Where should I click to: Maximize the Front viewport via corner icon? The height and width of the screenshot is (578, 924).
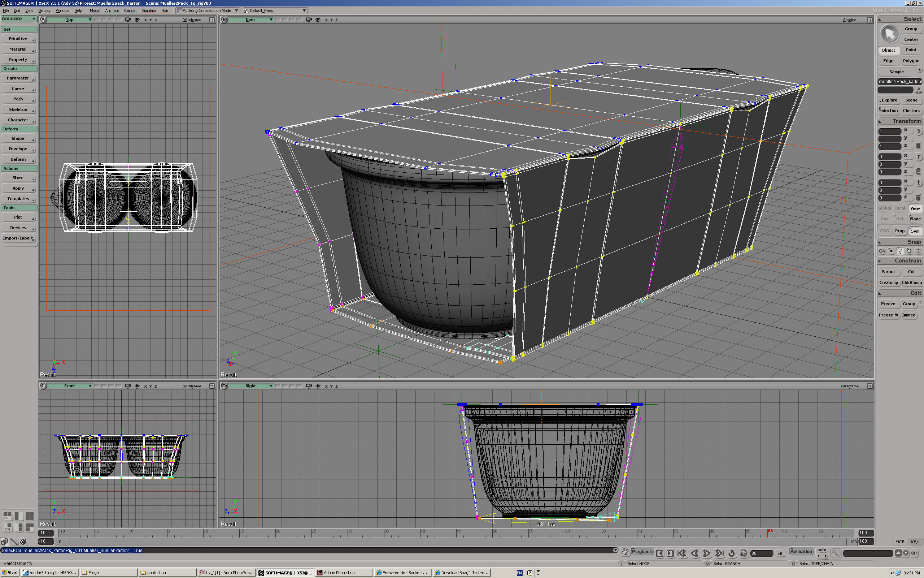212,386
